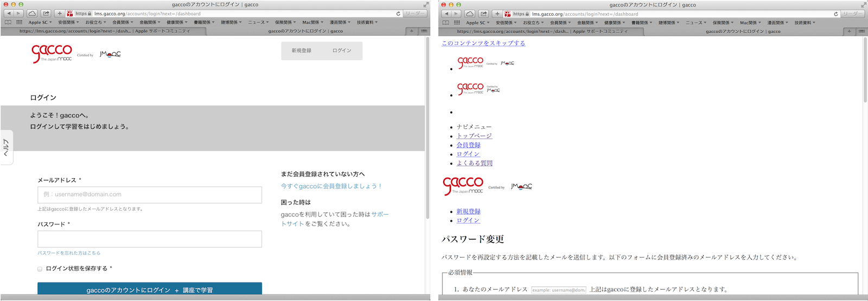Viewport: 868px width, 301px height.
Task: Open よくある質問 link in right window
Action: [x=474, y=163]
